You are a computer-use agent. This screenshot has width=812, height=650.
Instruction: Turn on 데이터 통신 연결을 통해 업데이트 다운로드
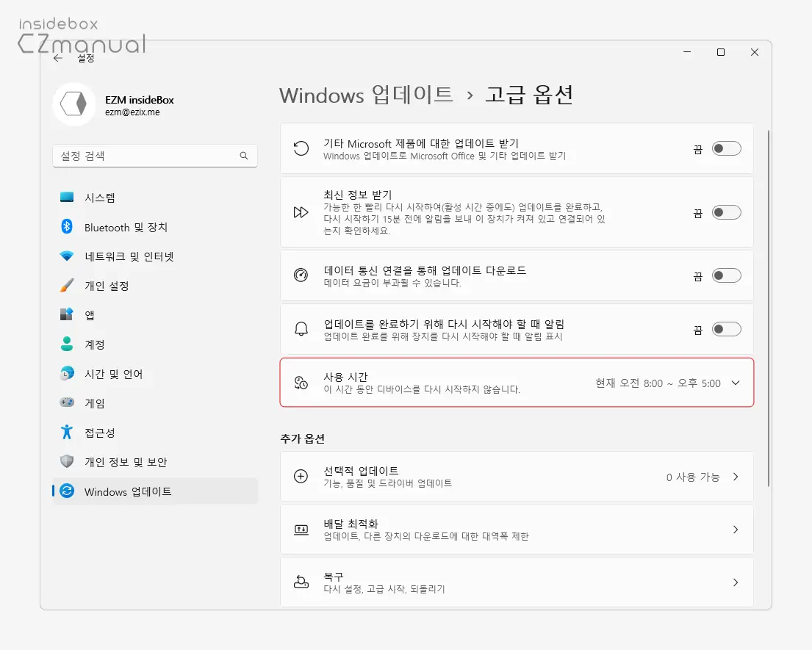pyautogui.click(x=727, y=275)
